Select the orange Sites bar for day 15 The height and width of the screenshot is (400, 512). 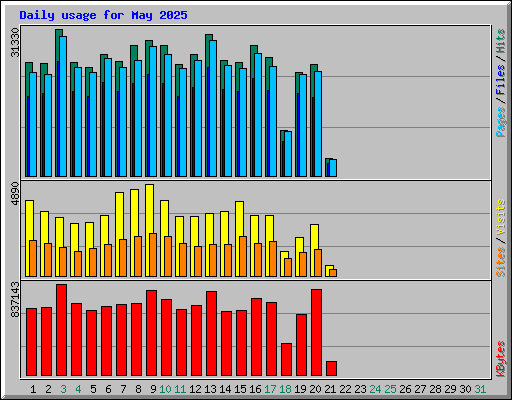[x=243, y=257]
